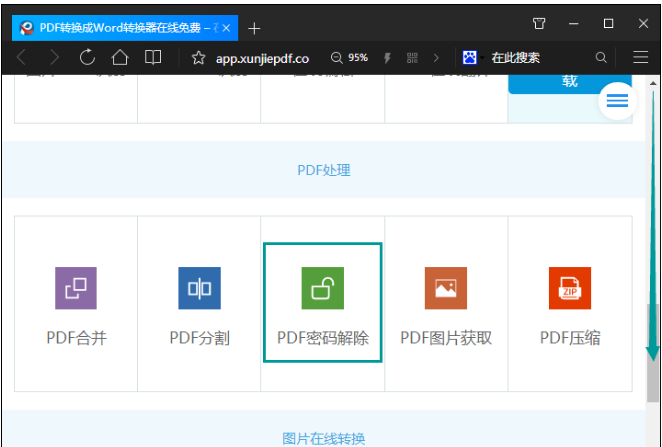Click the Baidu search engine icon

point(469,58)
